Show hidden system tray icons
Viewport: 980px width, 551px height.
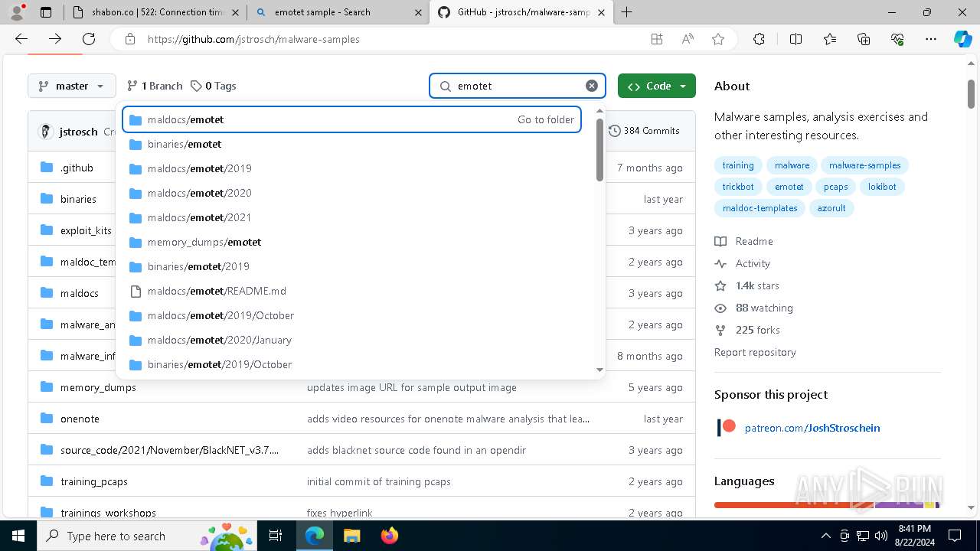coord(825,536)
